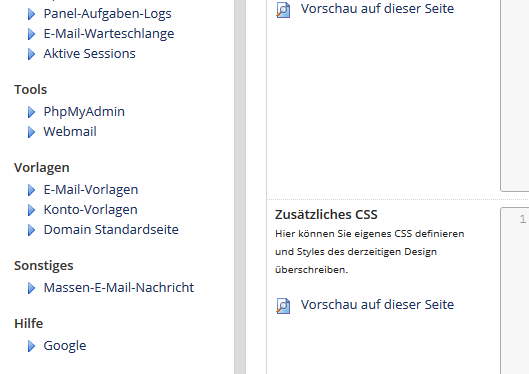Select Konto-Vorlagen menu entry
The image size is (529, 374).
coord(90,209)
